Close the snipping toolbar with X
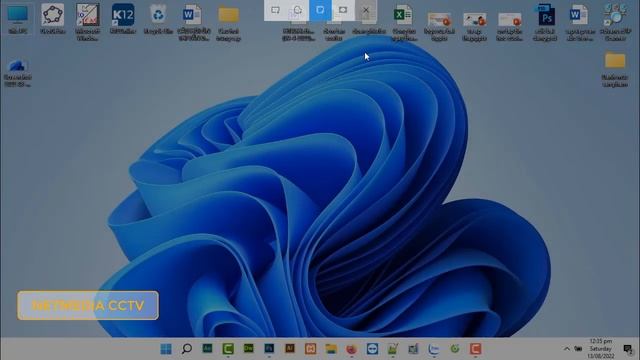640x360 pixels. [x=366, y=10]
